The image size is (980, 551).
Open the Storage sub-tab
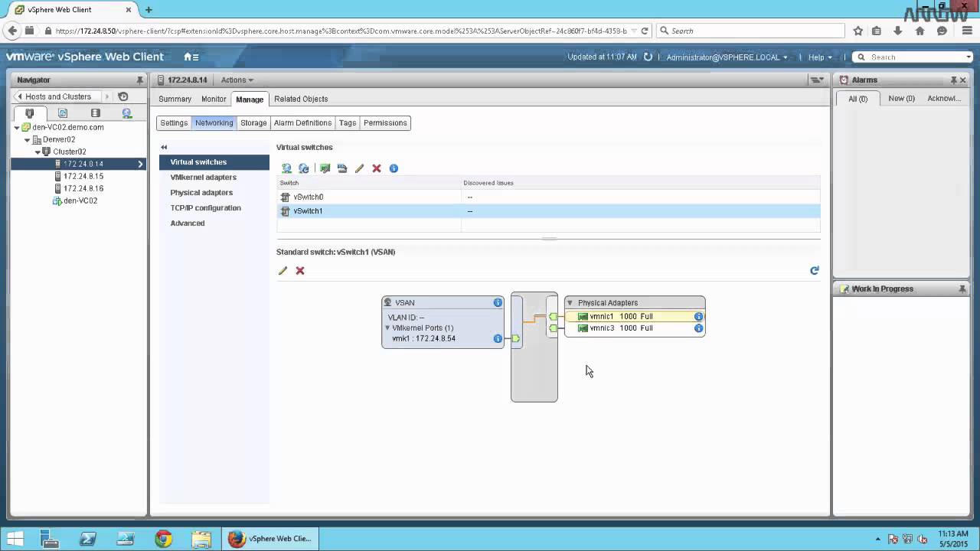[x=253, y=122]
